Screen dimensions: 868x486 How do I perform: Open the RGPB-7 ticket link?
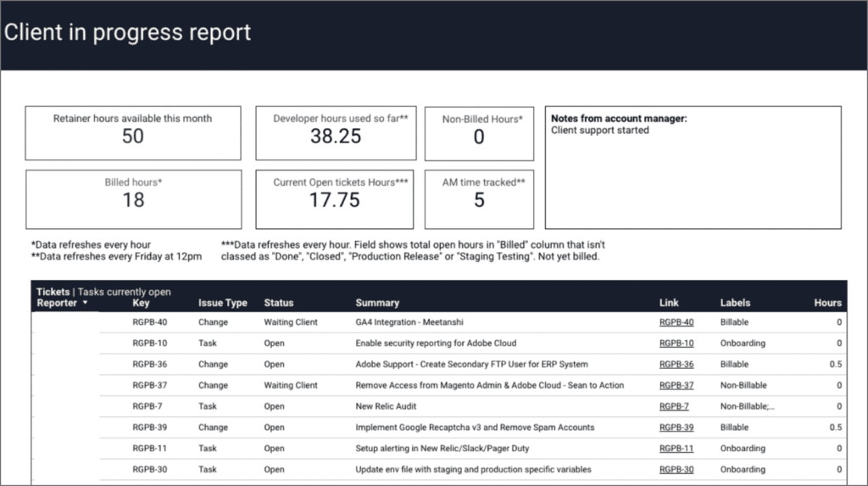(673, 406)
